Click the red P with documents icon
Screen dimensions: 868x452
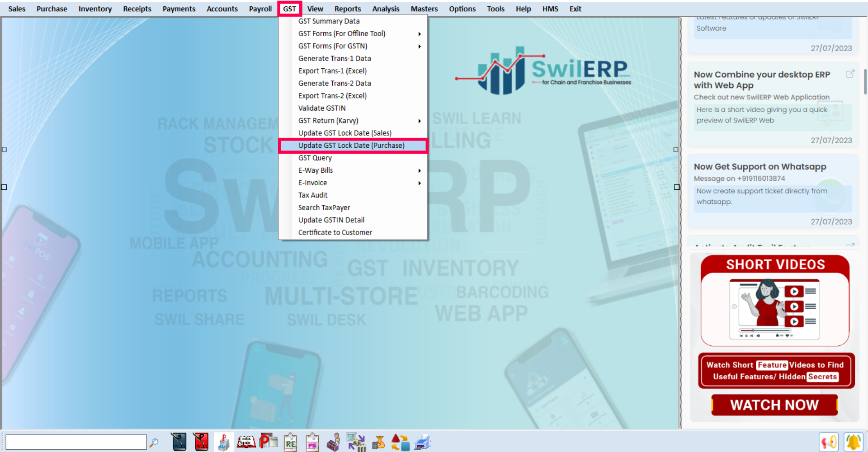[269, 442]
